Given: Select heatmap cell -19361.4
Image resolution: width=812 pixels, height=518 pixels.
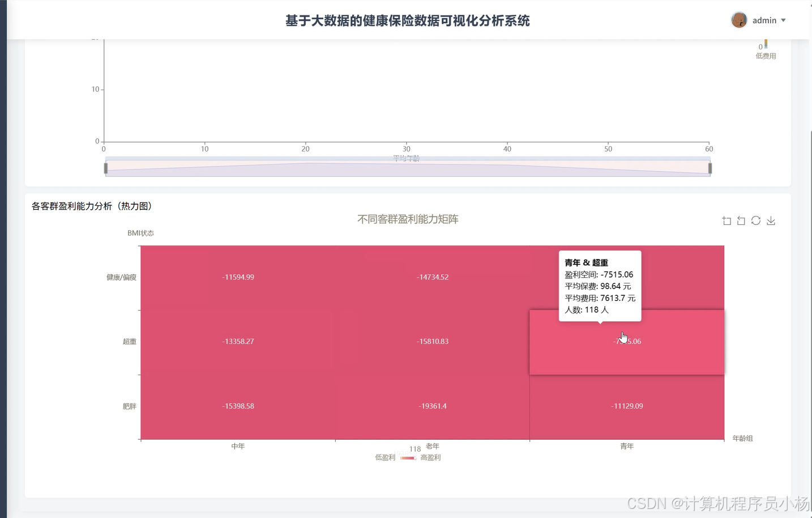Looking at the screenshot, I should point(433,406).
